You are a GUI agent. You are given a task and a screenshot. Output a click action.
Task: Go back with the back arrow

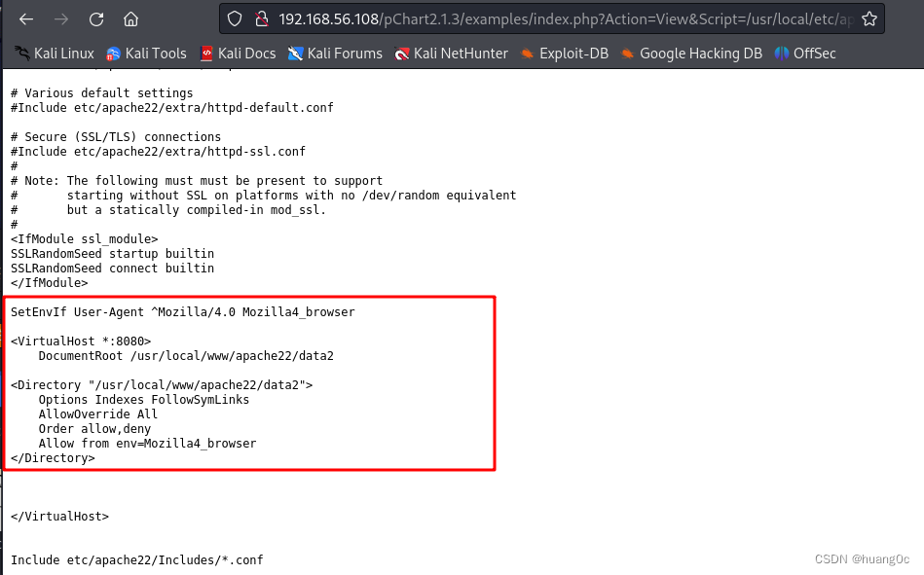pyautogui.click(x=26, y=19)
